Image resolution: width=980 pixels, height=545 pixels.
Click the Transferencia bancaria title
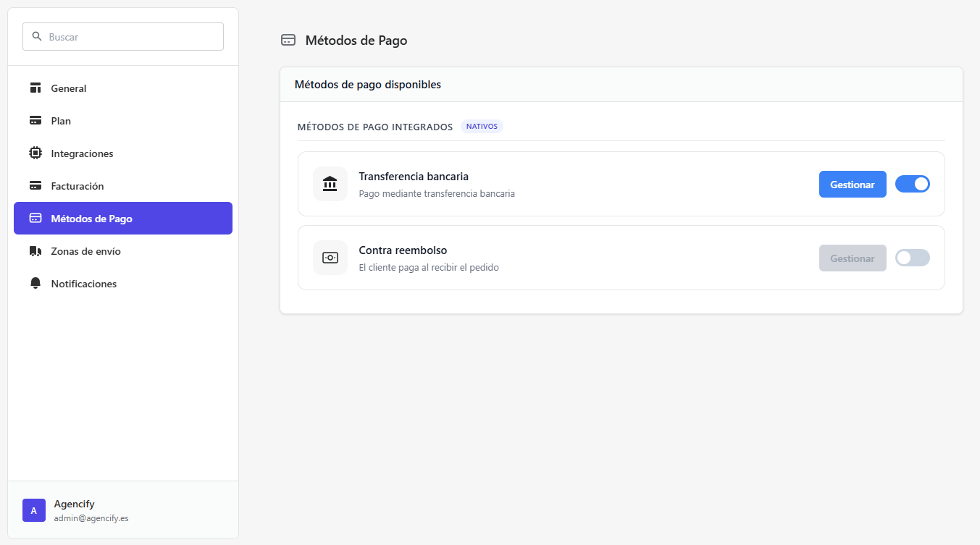pyautogui.click(x=414, y=177)
